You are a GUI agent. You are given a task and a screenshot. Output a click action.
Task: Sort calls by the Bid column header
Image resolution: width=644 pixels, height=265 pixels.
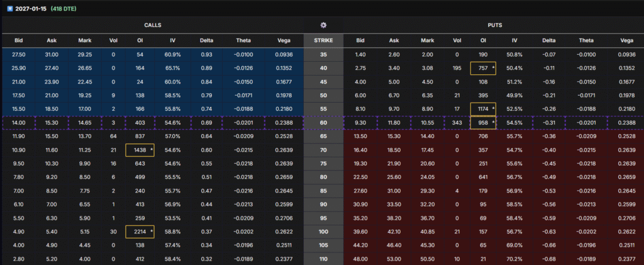19,41
